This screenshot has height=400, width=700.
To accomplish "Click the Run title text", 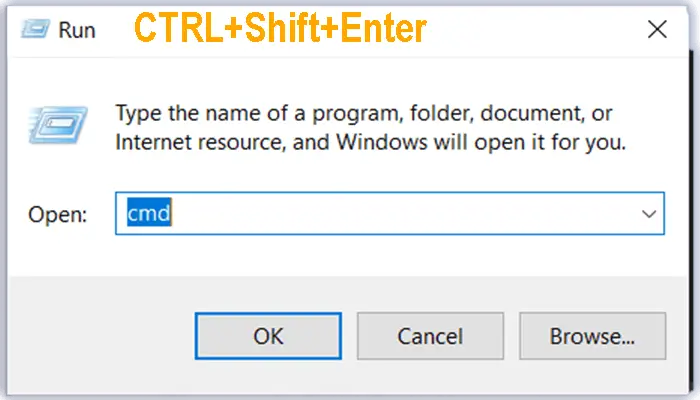I will (x=76, y=30).
